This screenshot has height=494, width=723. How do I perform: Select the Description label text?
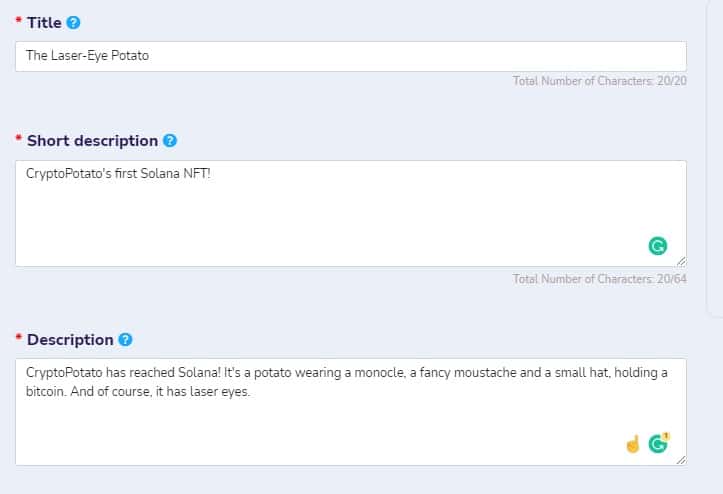pyautogui.click(x=70, y=340)
